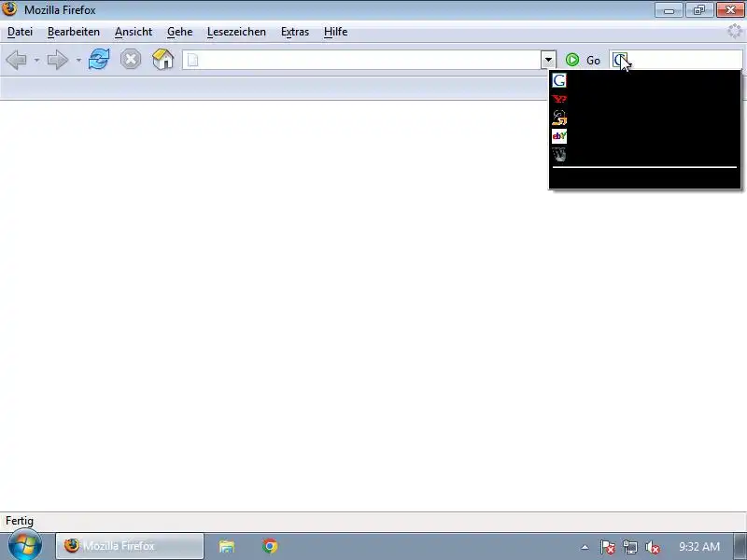Select Wikipedia in the search engine list
This screenshot has width=747, height=560.
coord(645,155)
